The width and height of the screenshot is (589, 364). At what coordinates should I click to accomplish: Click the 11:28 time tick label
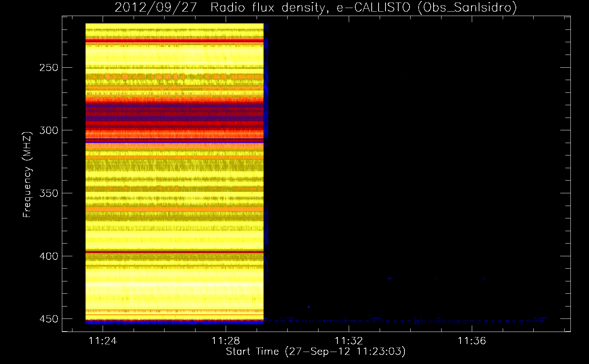click(x=226, y=341)
